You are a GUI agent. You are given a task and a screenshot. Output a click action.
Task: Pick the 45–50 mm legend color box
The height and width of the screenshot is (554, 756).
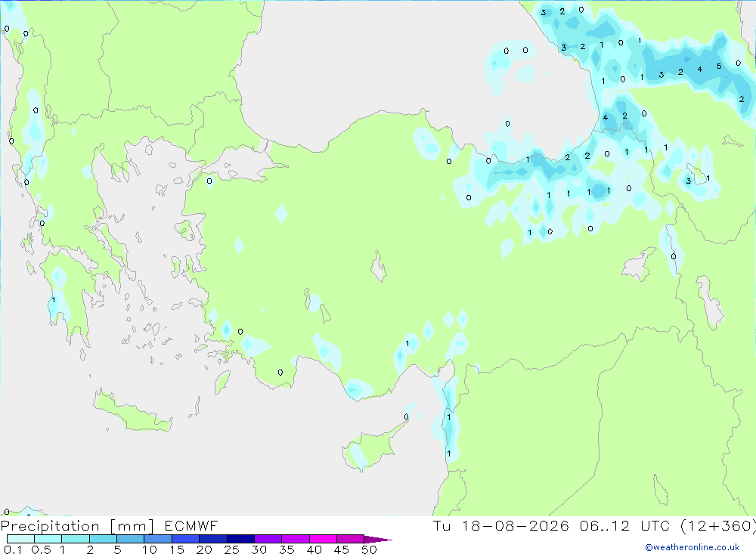tap(351, 539)
